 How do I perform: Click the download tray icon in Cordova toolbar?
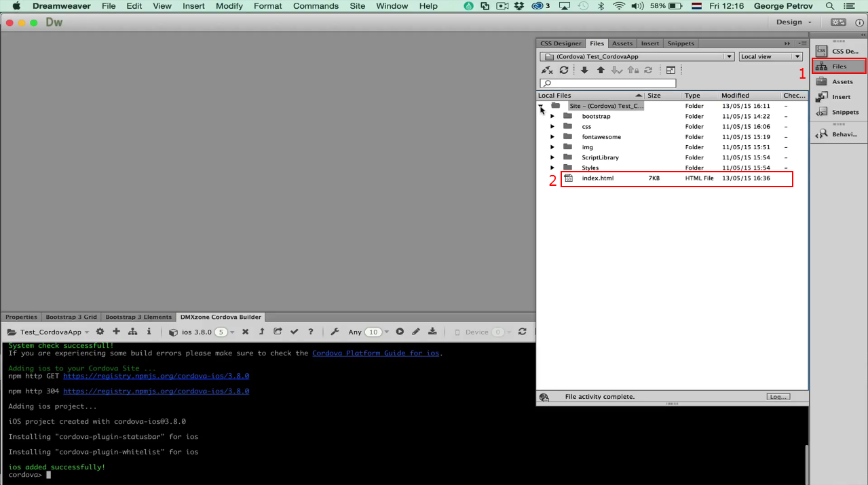pyautogui.click(x=432, y=332)
